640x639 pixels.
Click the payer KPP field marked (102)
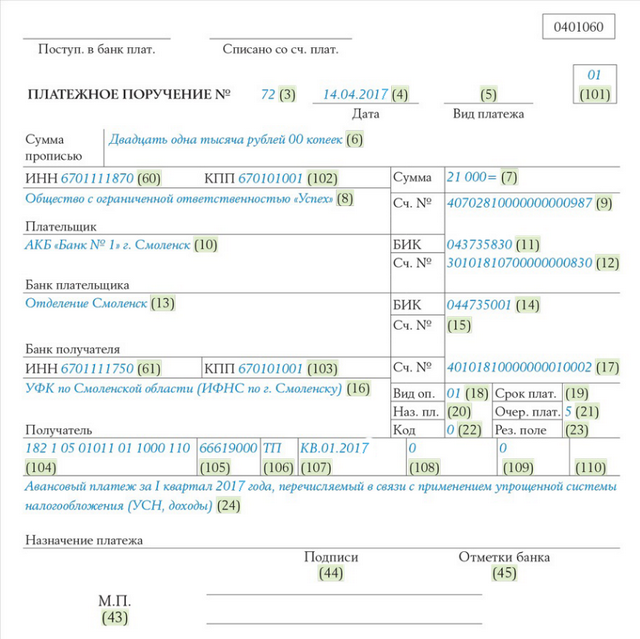coord(271,178)
